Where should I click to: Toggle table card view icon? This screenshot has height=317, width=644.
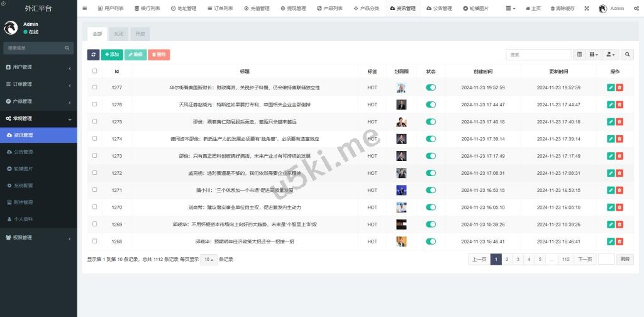[x=580, y=55]
